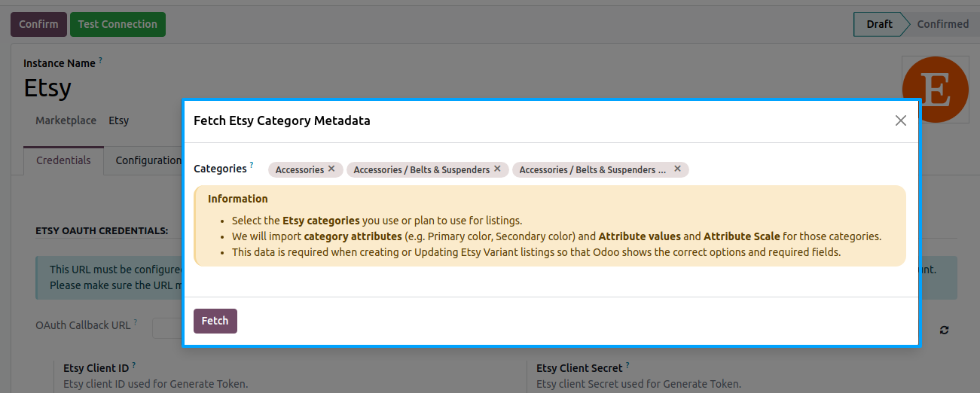Open the Credentials tab
Screen dimensions: 980x393
click(63, 160)
